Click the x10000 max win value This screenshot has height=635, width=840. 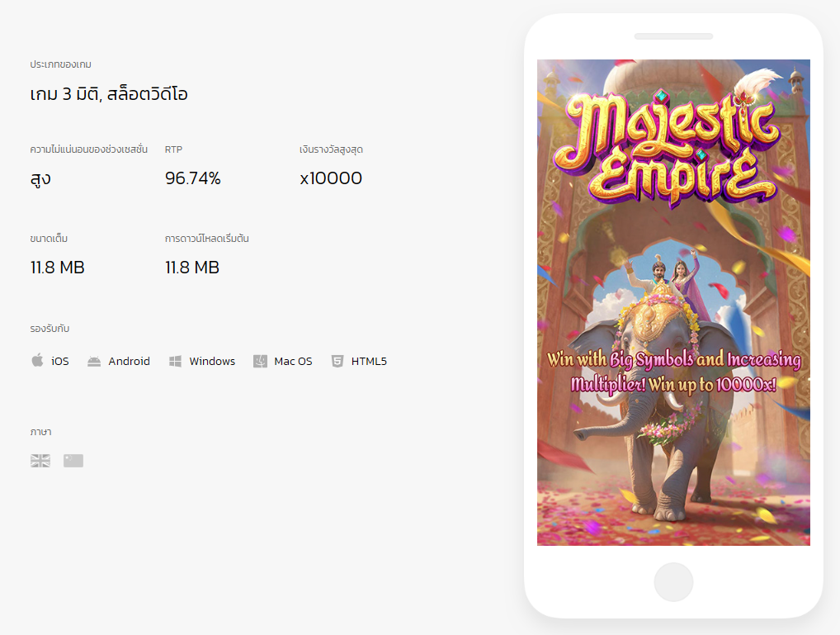331,178
